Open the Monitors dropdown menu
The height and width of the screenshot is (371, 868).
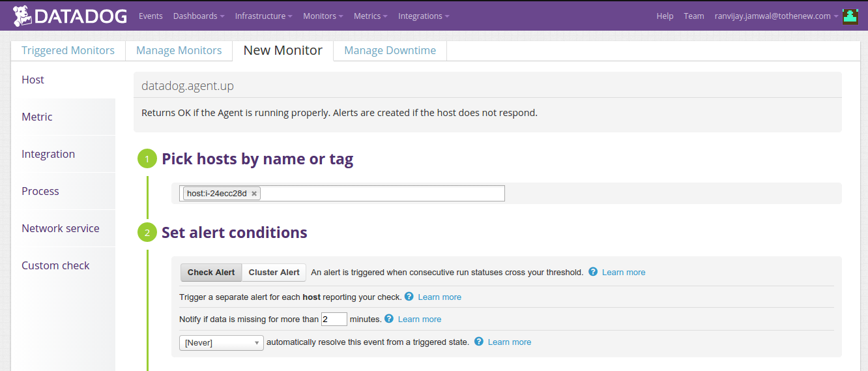(x=323, y=16)
